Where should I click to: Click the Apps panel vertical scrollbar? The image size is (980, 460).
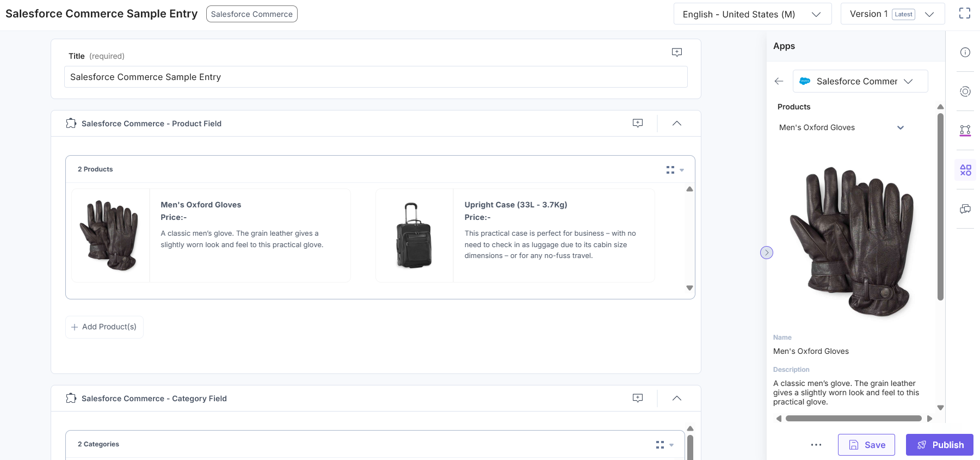click(x=940, y=206)
